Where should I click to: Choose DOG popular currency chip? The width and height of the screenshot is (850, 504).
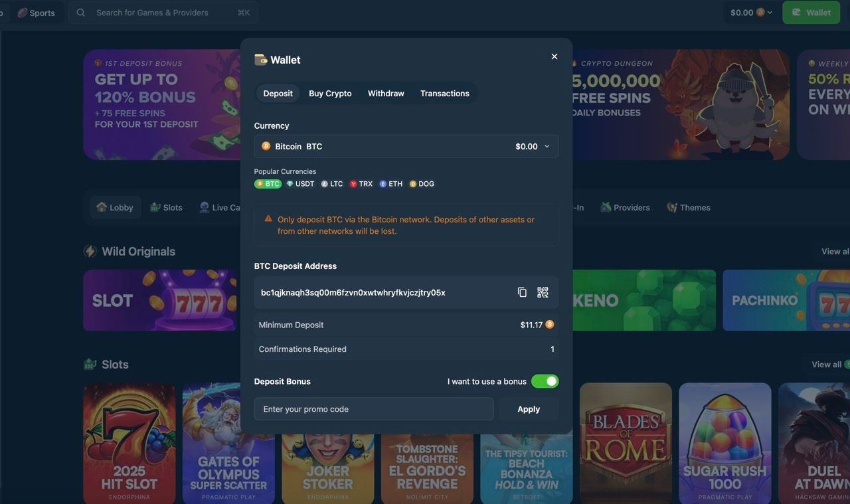tap(422, 184)
